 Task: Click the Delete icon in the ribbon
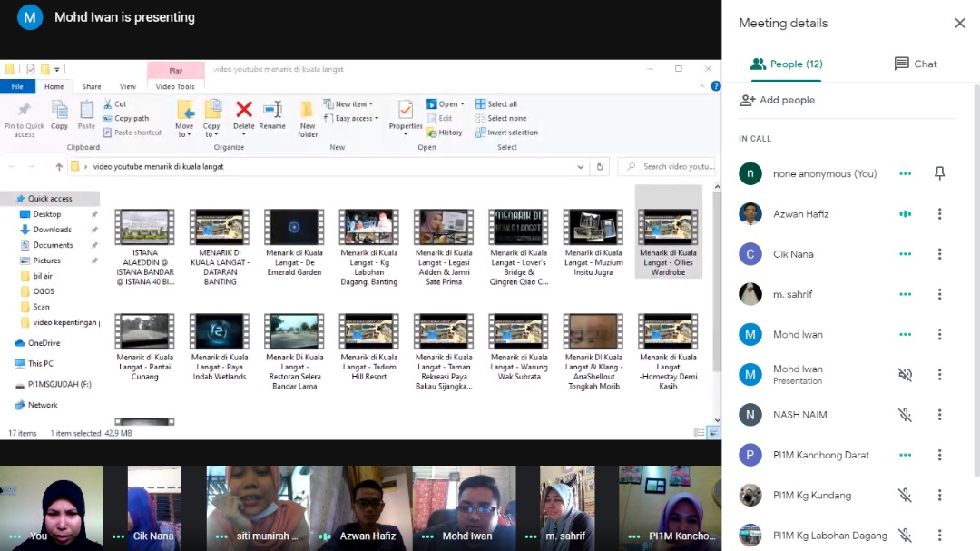coord(243,111)
